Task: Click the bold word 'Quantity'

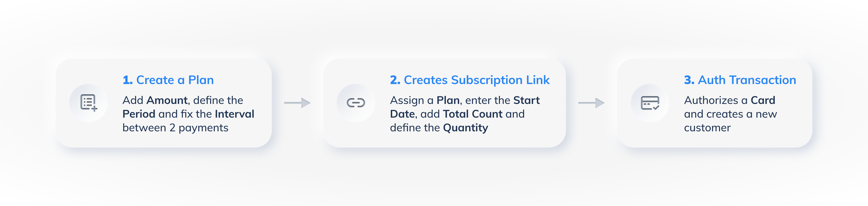Action: (465, 128)
